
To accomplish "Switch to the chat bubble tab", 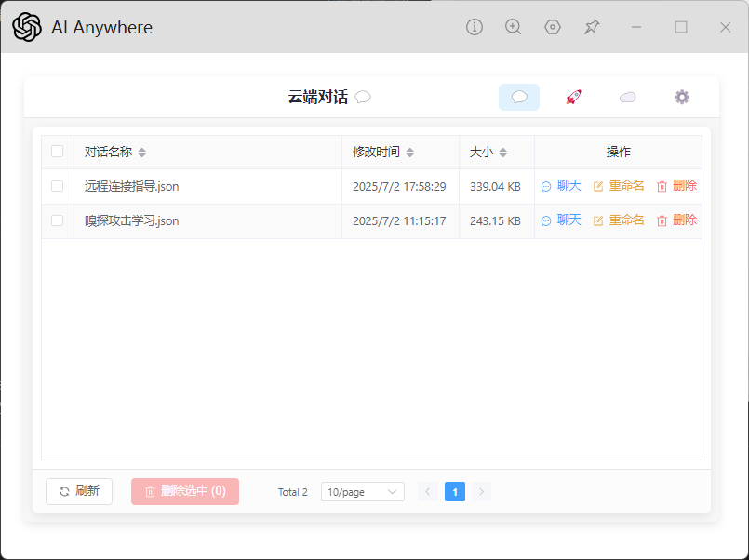I will point(519,97).
